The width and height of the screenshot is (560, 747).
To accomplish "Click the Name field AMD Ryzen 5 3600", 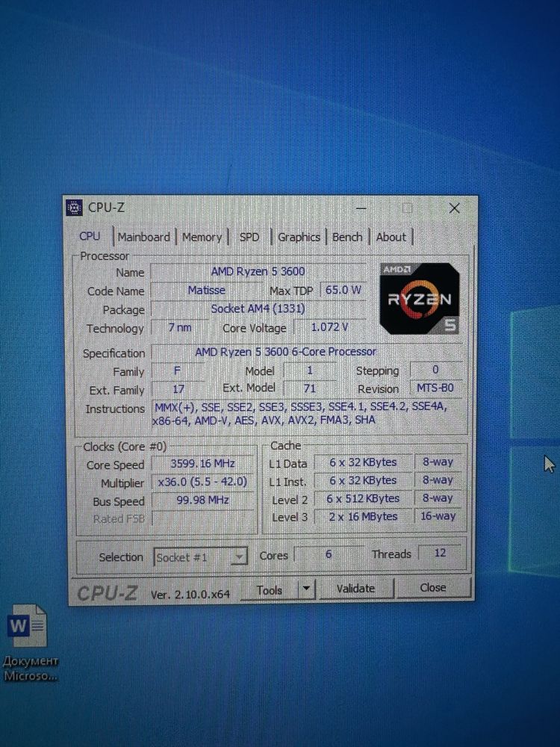I will click(258, 271).
